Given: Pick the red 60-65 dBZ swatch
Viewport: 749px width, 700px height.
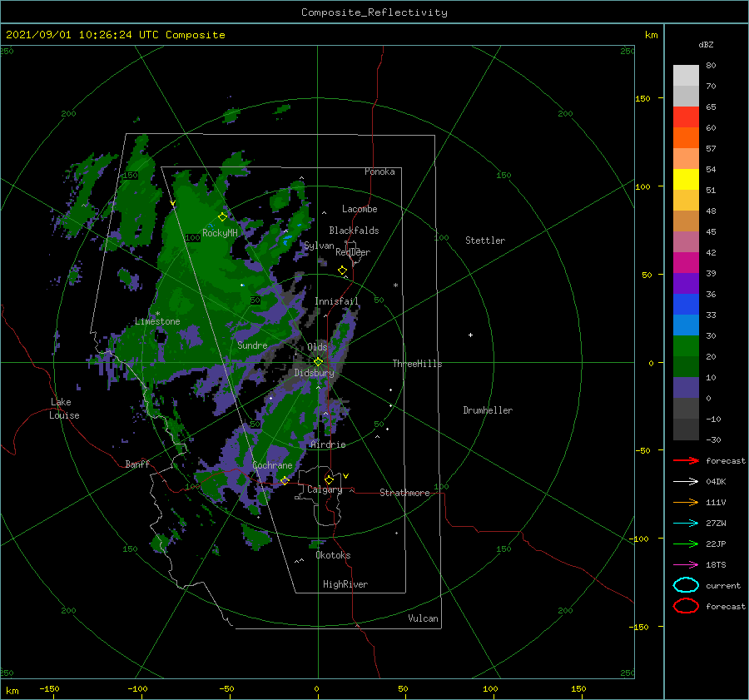Looking at the screenshot, I should pos(686,117).
